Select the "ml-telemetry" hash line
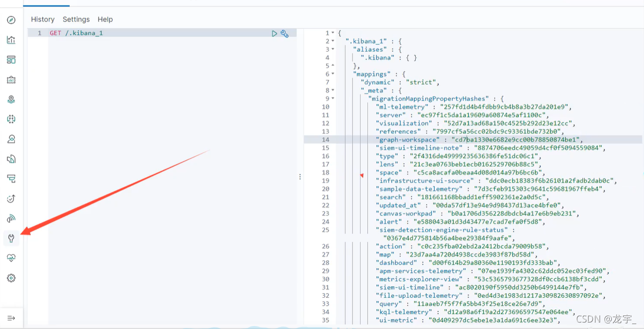This screenshot has width=644, height=329. point(474,107)
